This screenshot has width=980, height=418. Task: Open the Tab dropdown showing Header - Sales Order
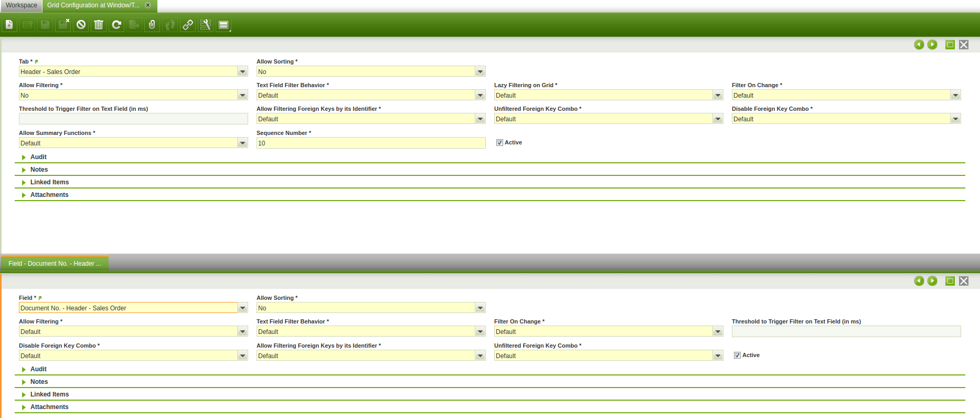pyautogui.click(x=242, y=71)
